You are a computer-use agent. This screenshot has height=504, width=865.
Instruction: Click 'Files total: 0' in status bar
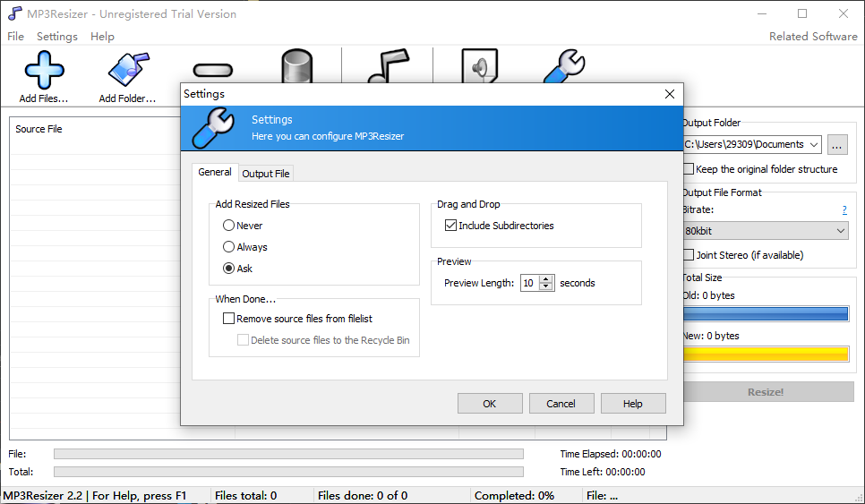(x=246, y=496)
